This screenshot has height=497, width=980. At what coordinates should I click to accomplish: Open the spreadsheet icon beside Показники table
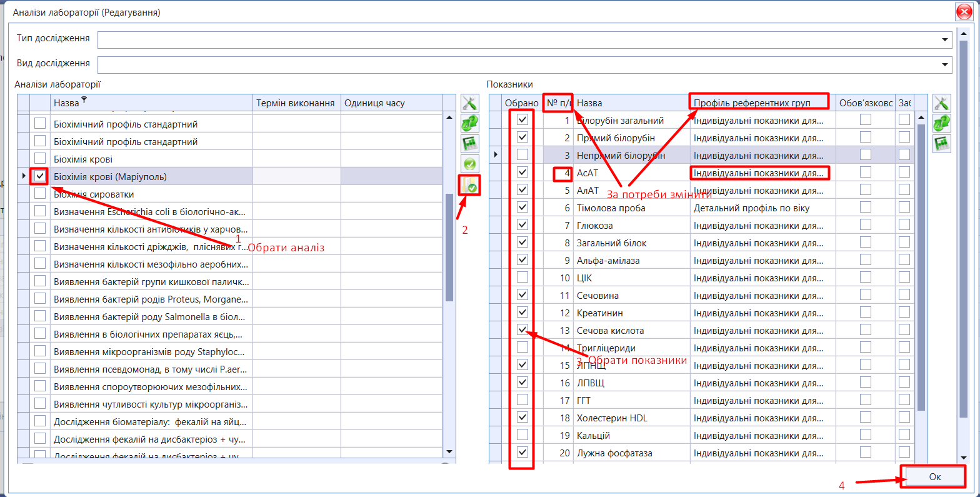pyautogui.click(x=941, y=144)
